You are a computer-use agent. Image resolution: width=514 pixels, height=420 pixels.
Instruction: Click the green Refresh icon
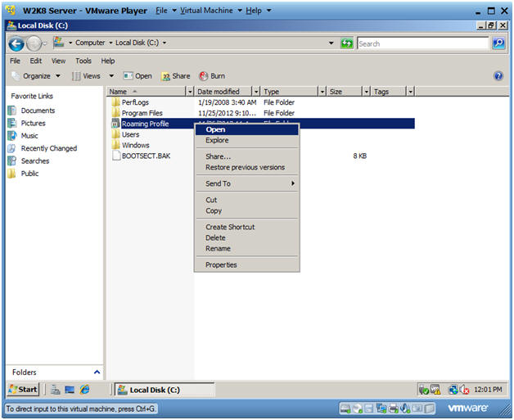click(x=346, y=43)
